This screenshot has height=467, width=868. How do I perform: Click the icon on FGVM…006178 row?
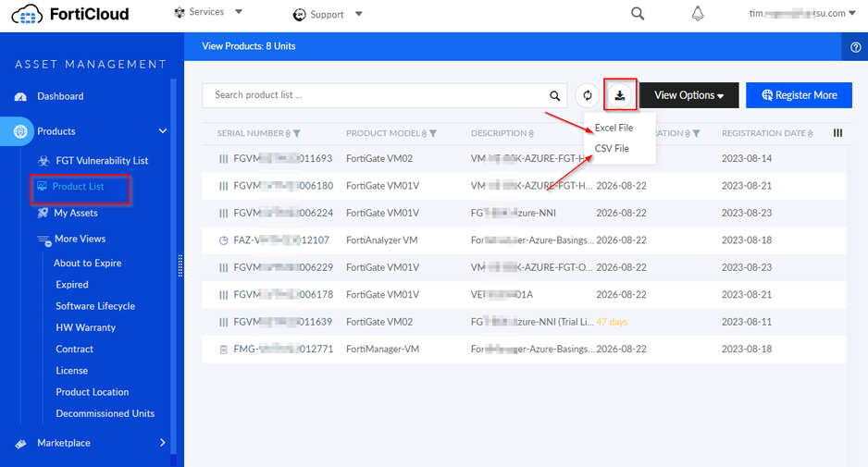tap(223, 295)
